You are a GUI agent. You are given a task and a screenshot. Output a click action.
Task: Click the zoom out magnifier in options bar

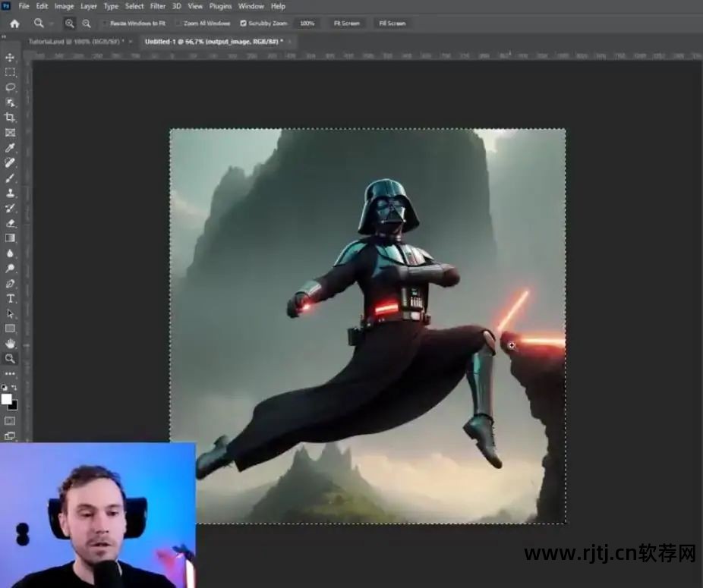[x=86, y=24]
